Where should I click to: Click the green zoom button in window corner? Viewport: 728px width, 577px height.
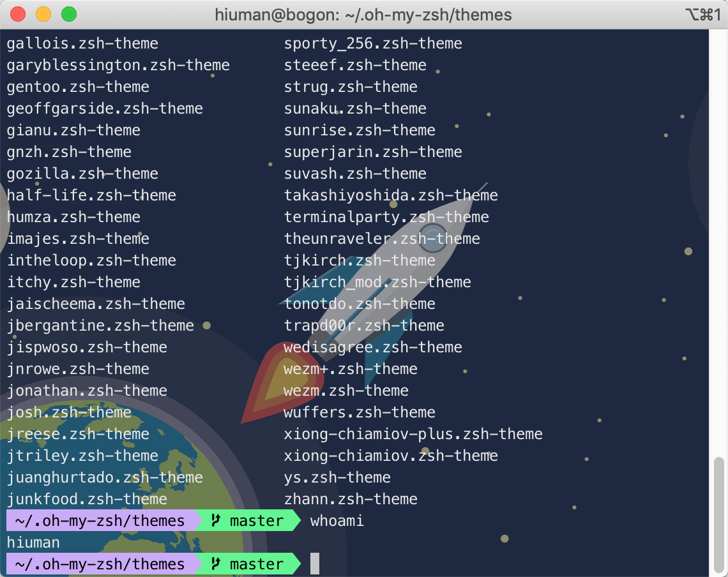70,14
